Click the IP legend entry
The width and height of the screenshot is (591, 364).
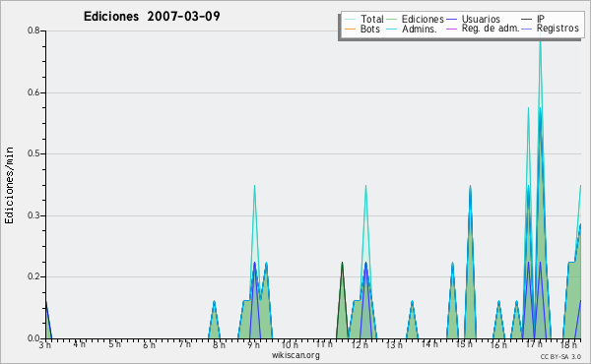pos(533,19)
